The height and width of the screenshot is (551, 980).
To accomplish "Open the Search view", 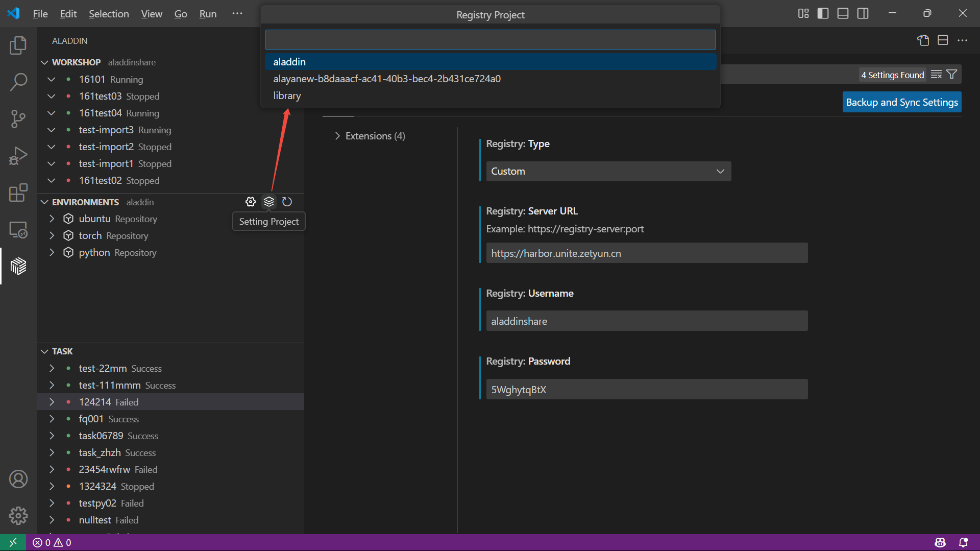I will [x=18, y=82].
